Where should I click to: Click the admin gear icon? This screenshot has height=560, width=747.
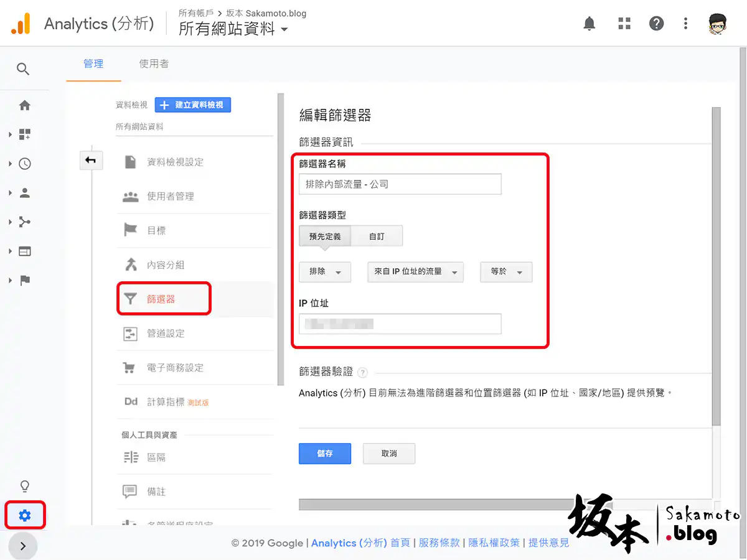25,515
